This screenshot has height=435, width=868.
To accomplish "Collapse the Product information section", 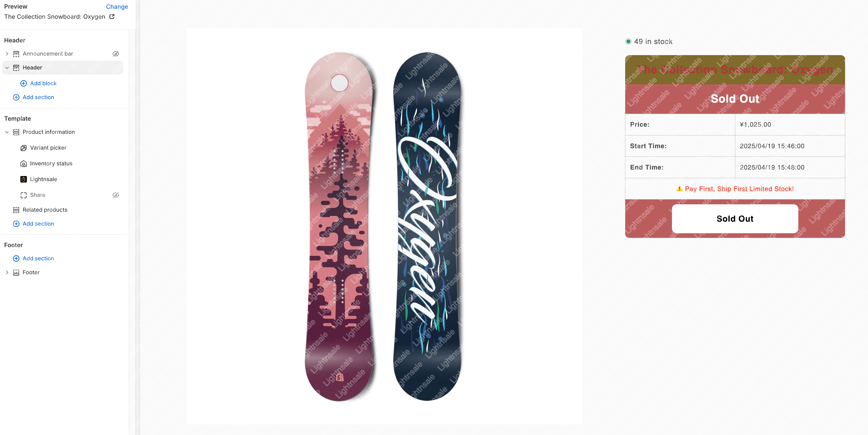I will (7, 132).
